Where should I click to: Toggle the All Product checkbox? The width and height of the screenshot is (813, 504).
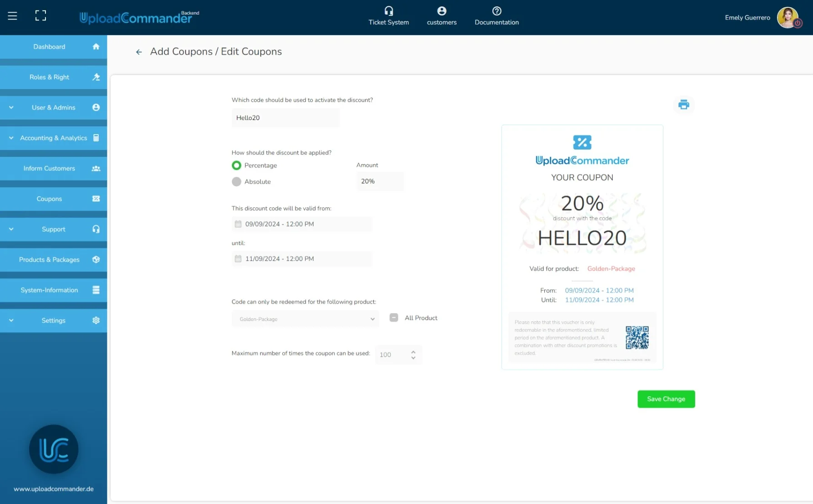pos(394,318)
